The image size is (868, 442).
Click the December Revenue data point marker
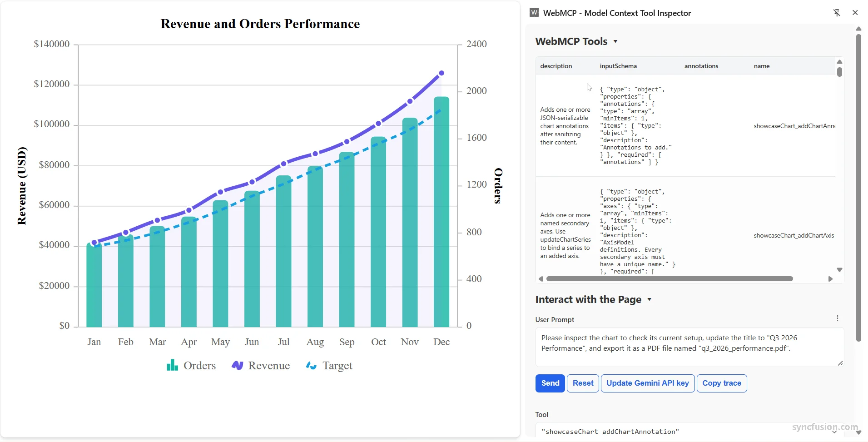[441, 73]
